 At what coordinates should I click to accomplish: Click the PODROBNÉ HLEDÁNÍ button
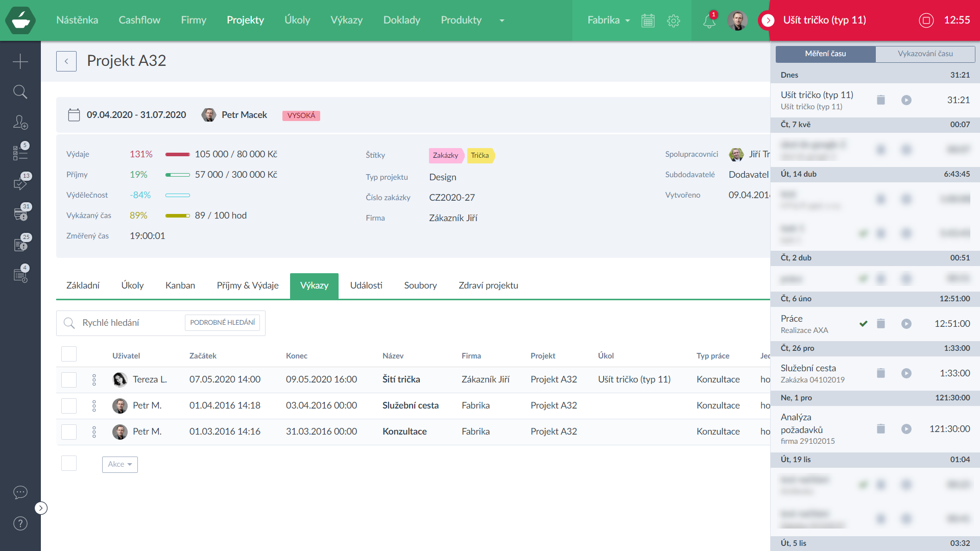[x=222, y=323]
